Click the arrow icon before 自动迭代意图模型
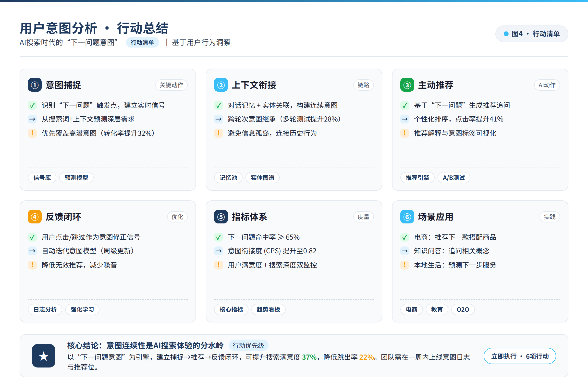Image resolution: width=588 pixels, height=392 pixels. coord(32,251)
